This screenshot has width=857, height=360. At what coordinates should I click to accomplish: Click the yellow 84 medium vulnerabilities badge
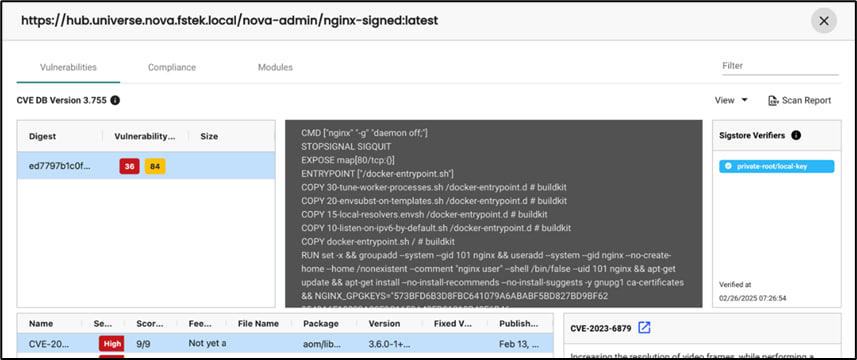click(x=155, y=167)
